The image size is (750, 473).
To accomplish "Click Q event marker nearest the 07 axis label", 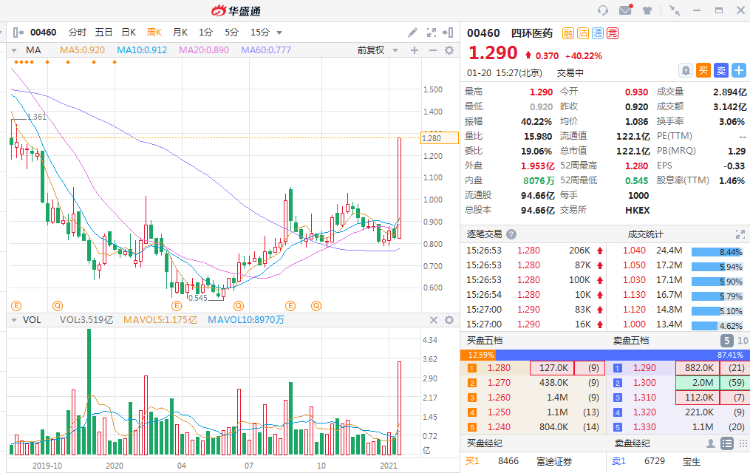I will 239,306.
